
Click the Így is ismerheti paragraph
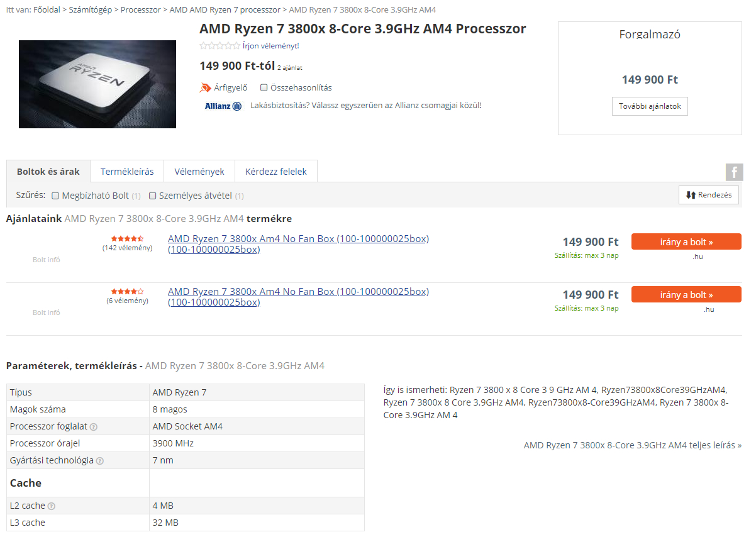point(556,402)
